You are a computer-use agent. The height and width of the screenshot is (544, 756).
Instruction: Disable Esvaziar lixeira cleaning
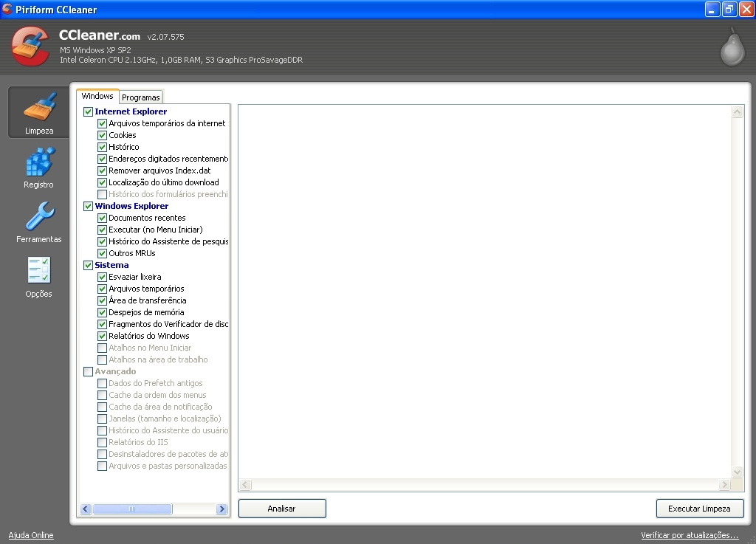(x=102, y=277)
